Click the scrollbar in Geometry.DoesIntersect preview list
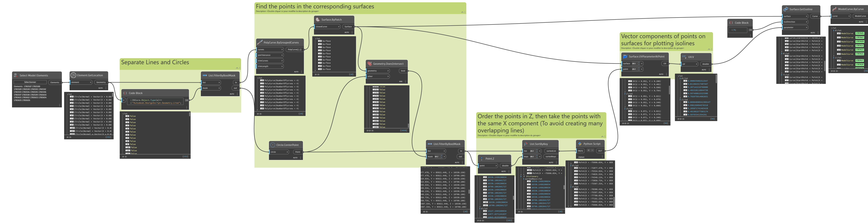 [408, 126]
